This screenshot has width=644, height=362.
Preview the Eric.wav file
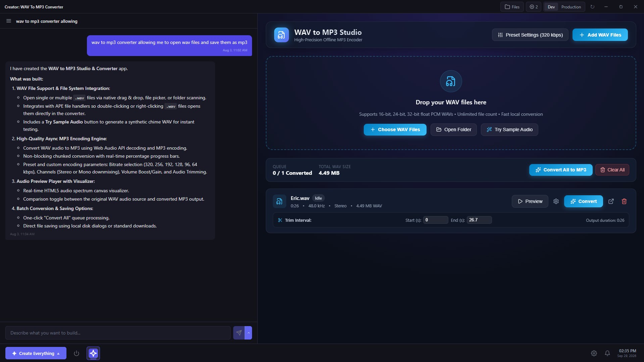pyautogui.click(x=530, y=201)
